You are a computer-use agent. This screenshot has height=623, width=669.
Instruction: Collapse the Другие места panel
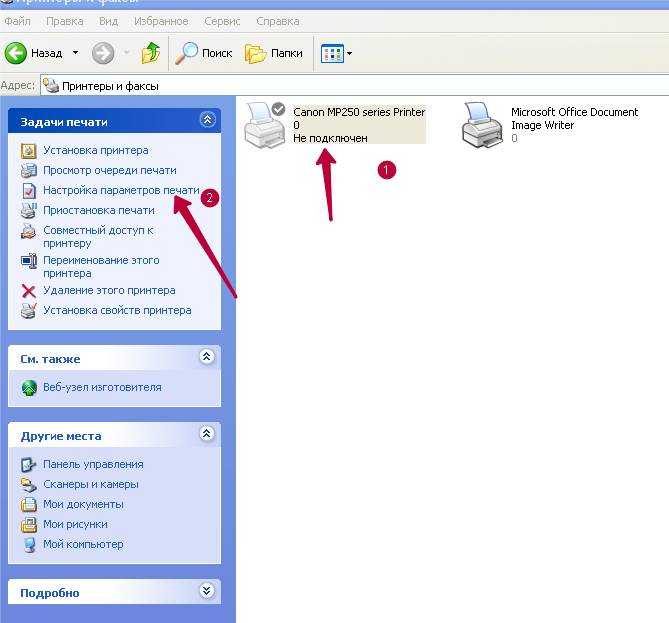[207, 434]
